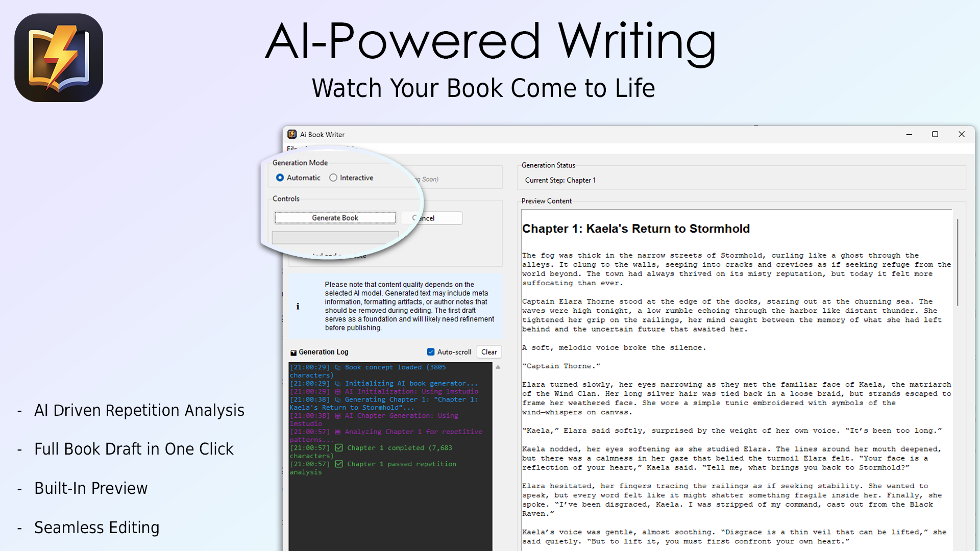980x551 pixels.
Task: Click the progress bar below Generate Book
Action: tap(335, 237)
